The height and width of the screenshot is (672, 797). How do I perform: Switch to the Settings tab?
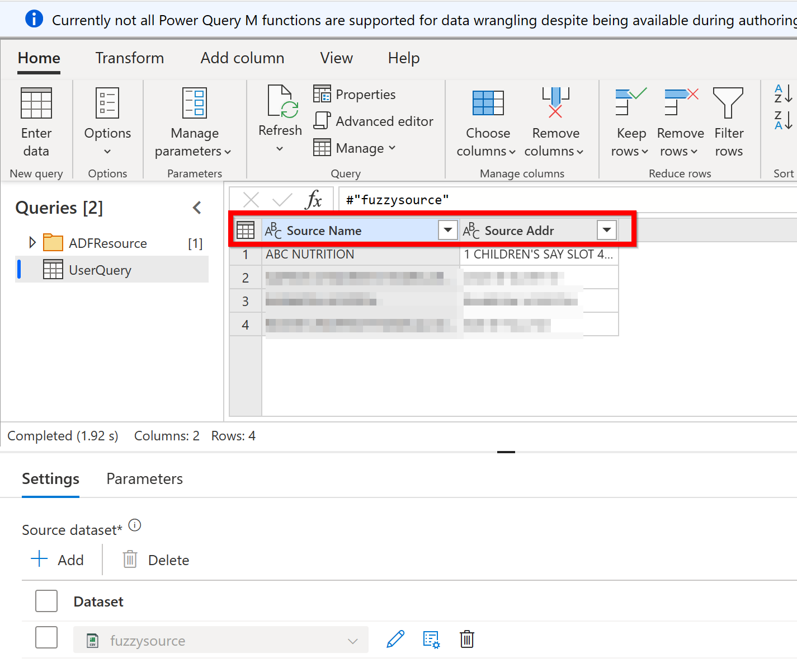pos(50,479)
